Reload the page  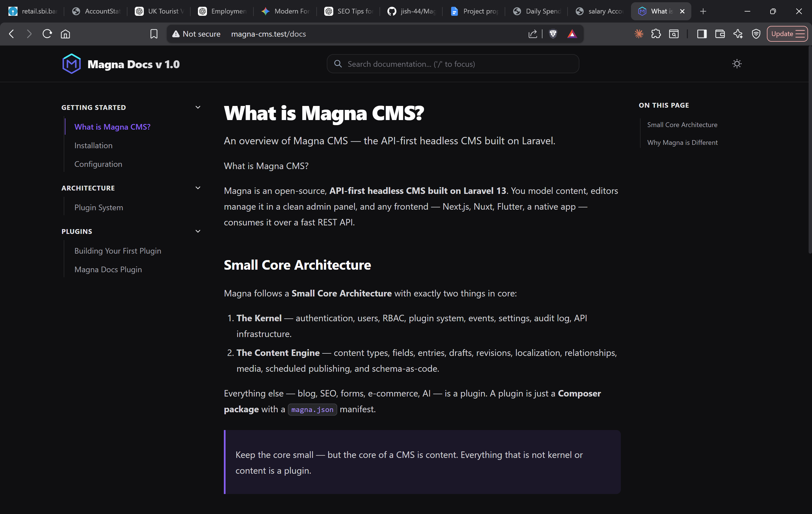point(47,34)
